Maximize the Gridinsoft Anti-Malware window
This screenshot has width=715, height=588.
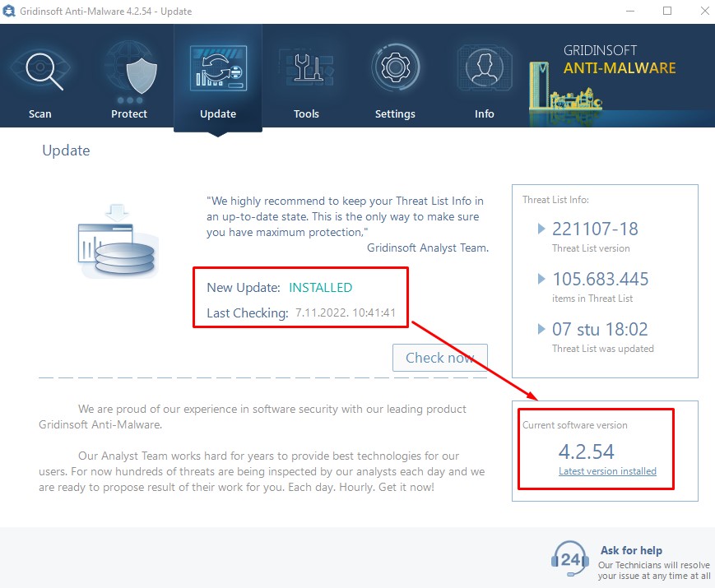point(667,11)
